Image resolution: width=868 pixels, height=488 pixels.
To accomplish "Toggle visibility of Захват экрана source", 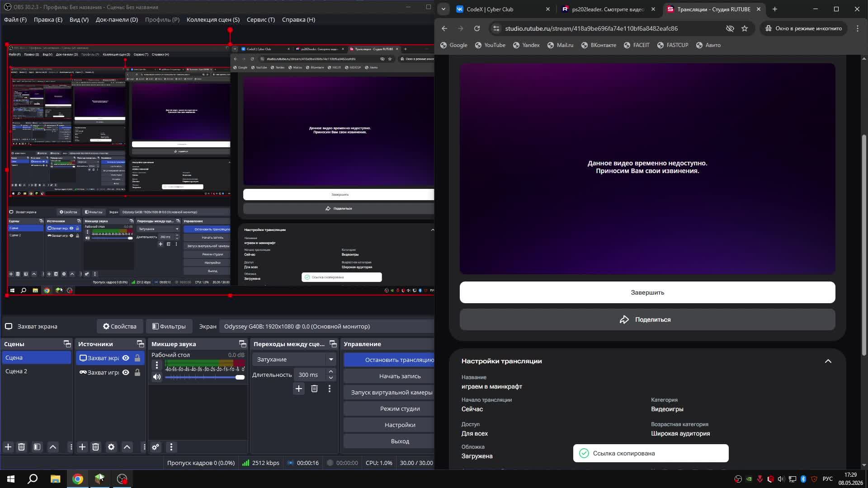I will pos(126,358).
